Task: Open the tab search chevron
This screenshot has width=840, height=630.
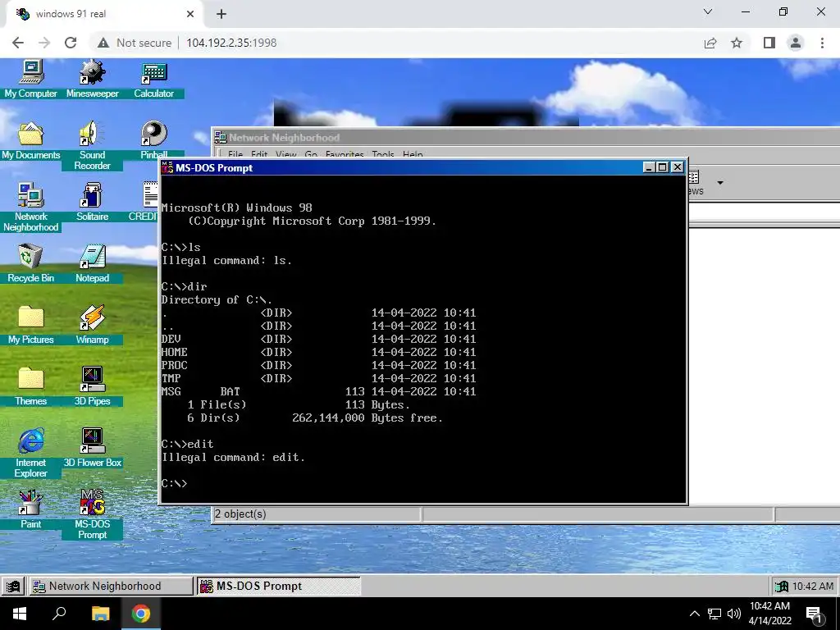Action: point(708,11)
